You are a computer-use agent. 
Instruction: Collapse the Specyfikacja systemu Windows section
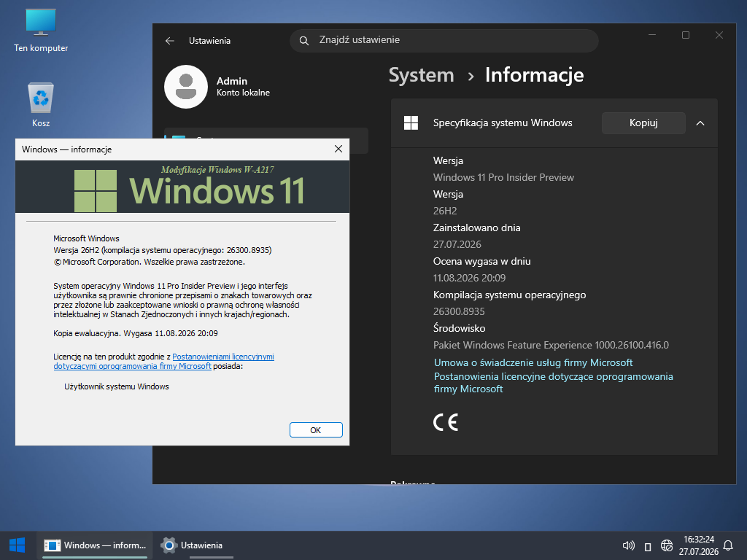[x=700, y=123]
